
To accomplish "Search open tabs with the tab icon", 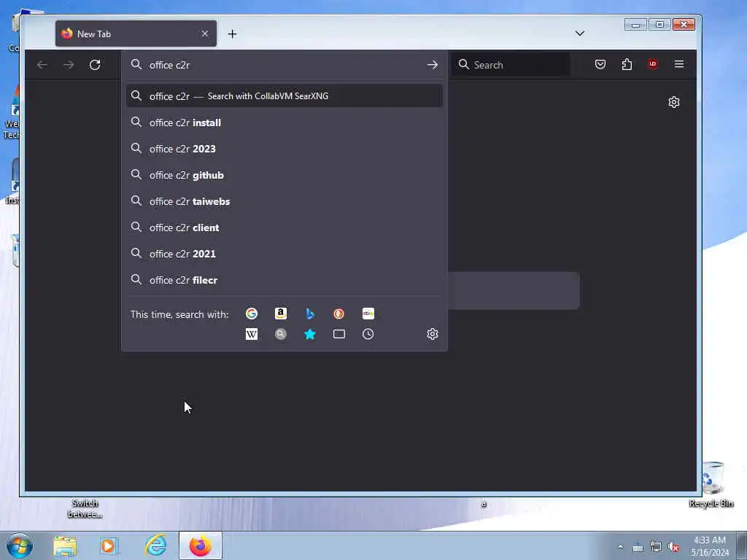I will click(338, 334).
